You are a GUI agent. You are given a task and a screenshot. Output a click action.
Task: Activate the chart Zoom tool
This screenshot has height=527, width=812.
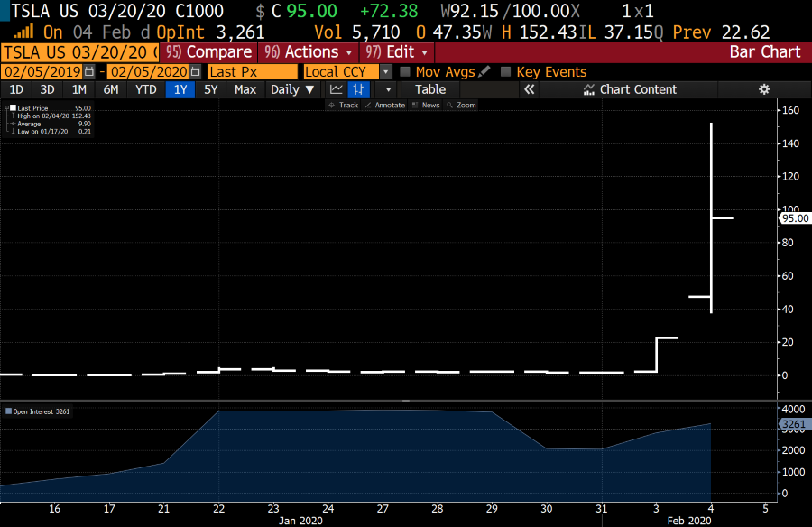(461, 106)
